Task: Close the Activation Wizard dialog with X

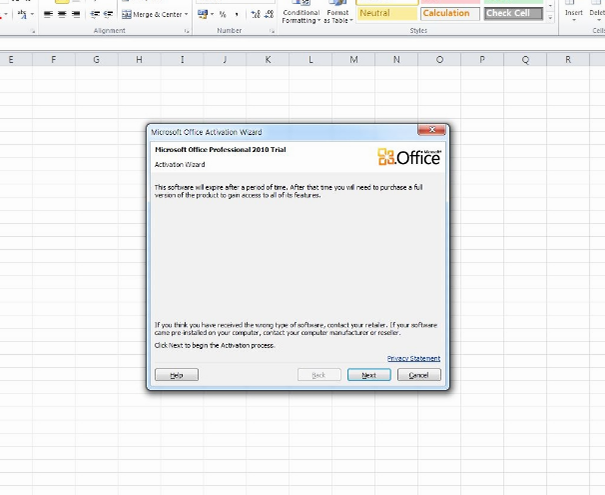Action: pos(432,130)
